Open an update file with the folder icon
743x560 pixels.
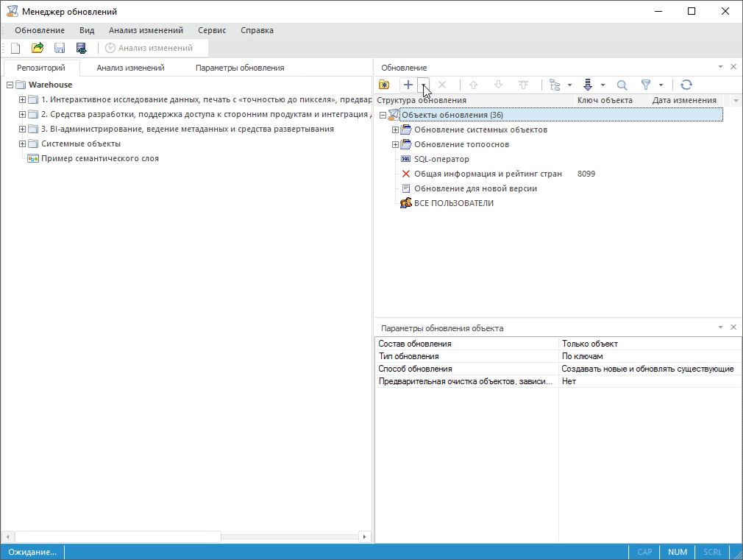point(38,48)
